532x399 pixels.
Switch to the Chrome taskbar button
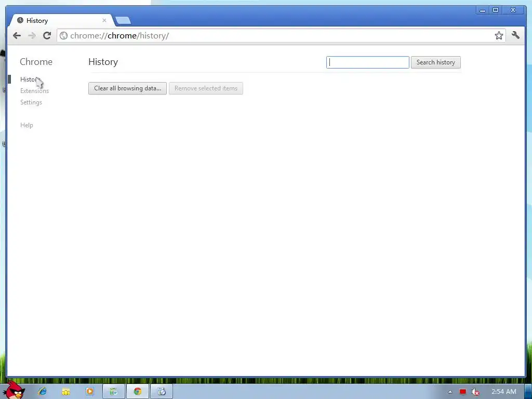[x=137, y=392]
